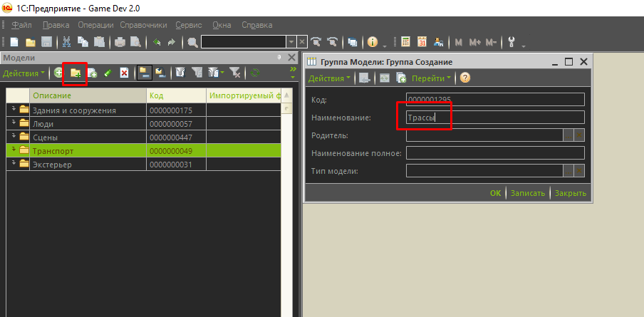Click the Undo arrow icon
Screen dimensions: 644x317
click(157, 42)
